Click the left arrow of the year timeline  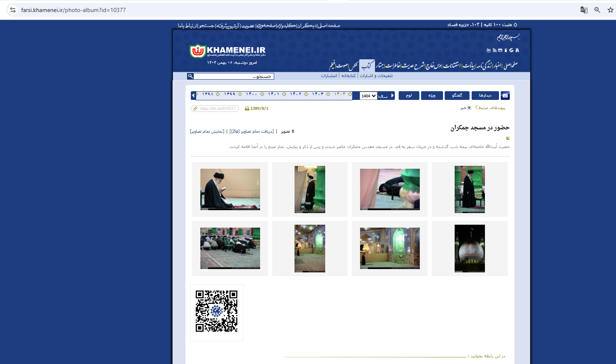pos(193,96)
